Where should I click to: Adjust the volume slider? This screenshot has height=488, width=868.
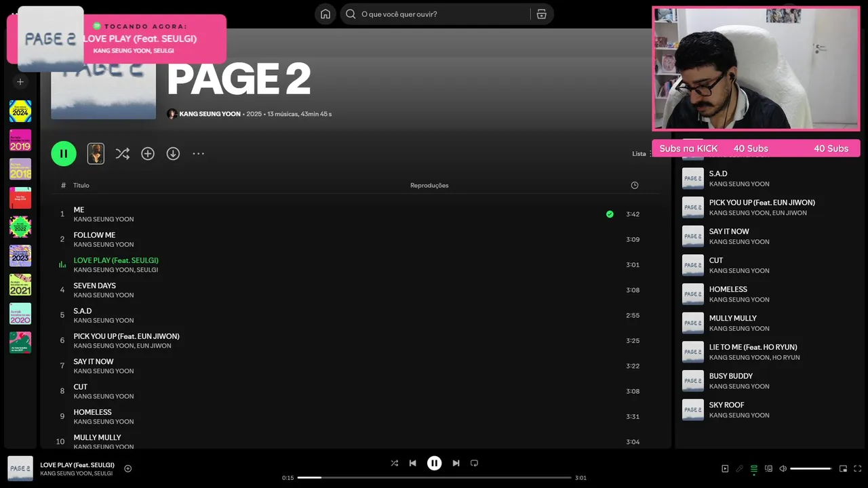[x=811, y=468]
